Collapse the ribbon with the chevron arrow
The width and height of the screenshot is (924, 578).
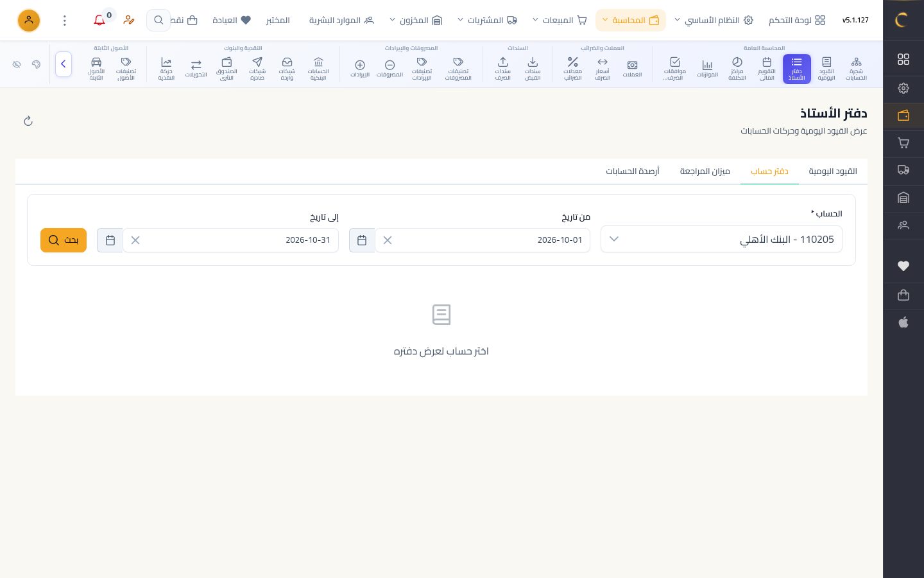64,64
